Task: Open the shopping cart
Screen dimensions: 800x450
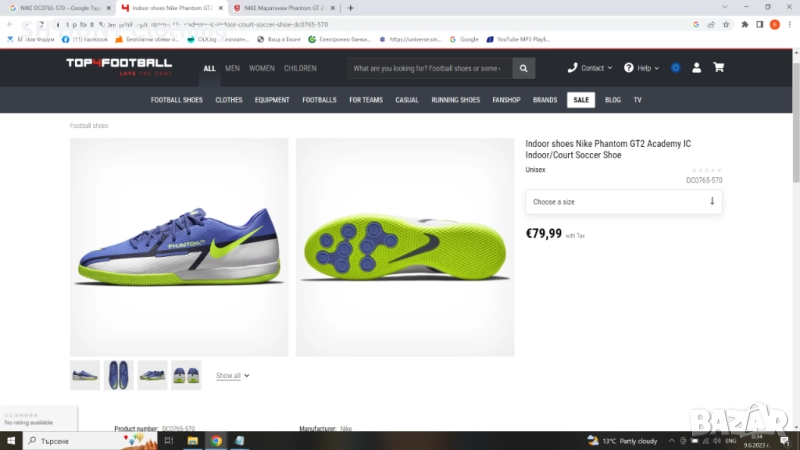Action: pos(718,68)
